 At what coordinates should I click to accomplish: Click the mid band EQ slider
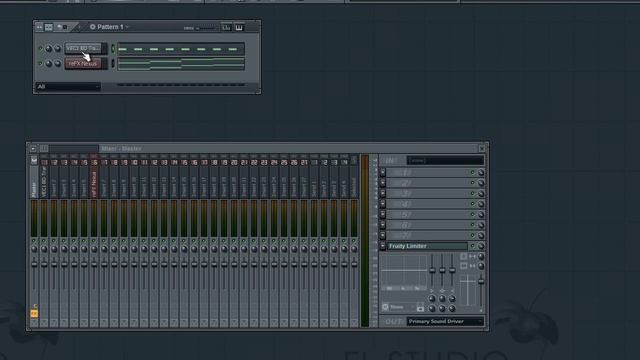pyautogui.click(x=442, y=270)
